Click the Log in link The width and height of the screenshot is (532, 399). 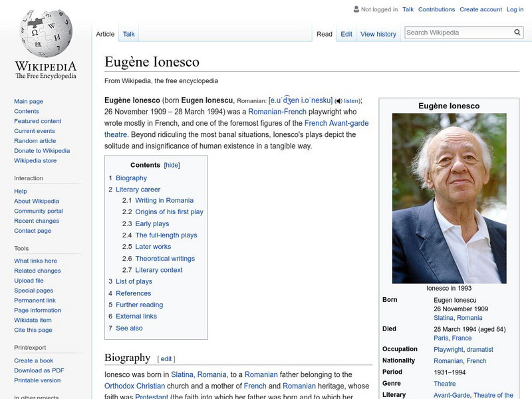(515, 9)
